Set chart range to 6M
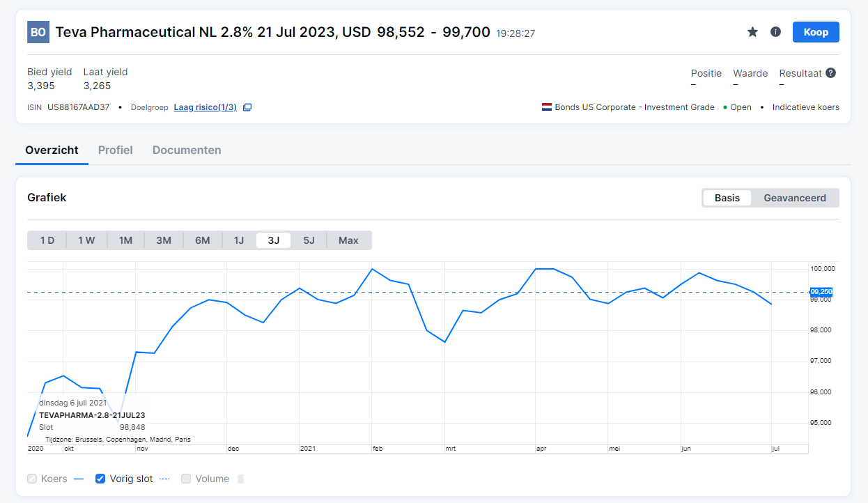 (x=203, y=240)
